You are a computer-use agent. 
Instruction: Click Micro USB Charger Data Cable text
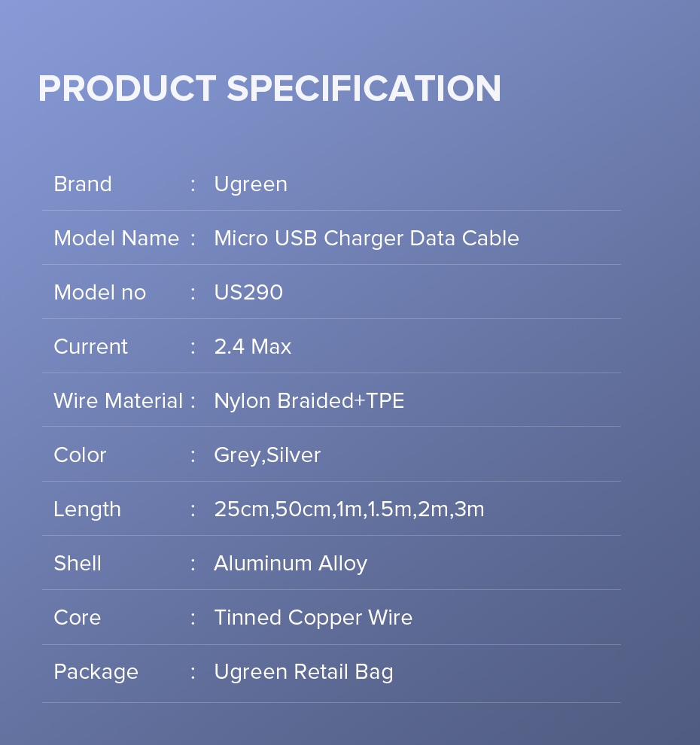point(367,239)
